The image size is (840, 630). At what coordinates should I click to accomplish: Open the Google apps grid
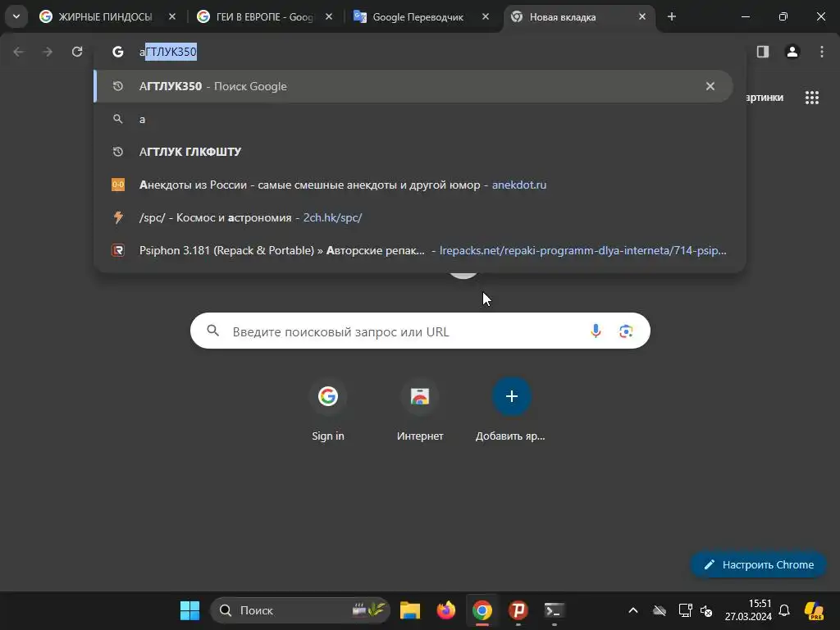(x=812, y=98)
